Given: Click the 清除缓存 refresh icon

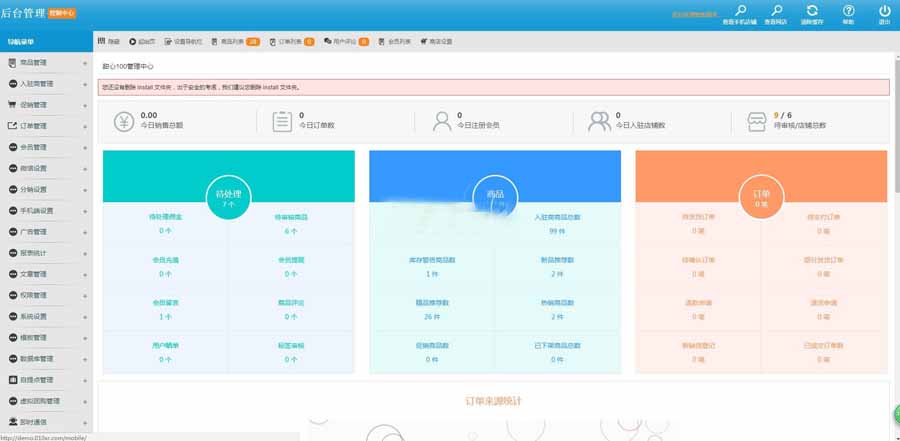Looking at the screenshot, I should click(812, 10).
